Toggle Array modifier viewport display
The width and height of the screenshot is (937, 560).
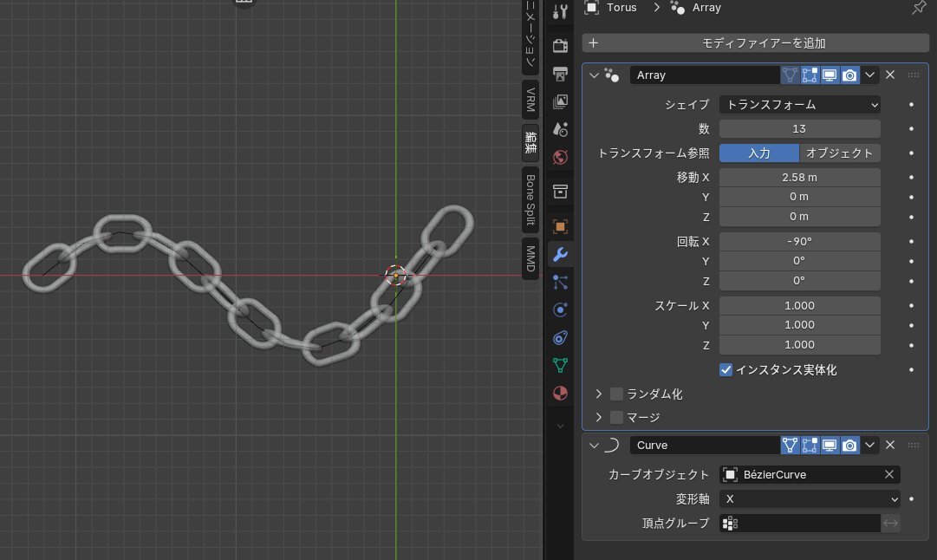pyautogui.click(x=830, y=75)
